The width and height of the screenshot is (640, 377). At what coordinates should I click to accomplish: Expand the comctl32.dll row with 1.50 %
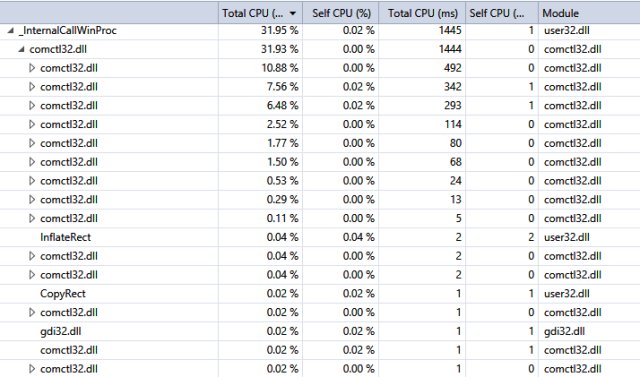[x=32, y=162]
